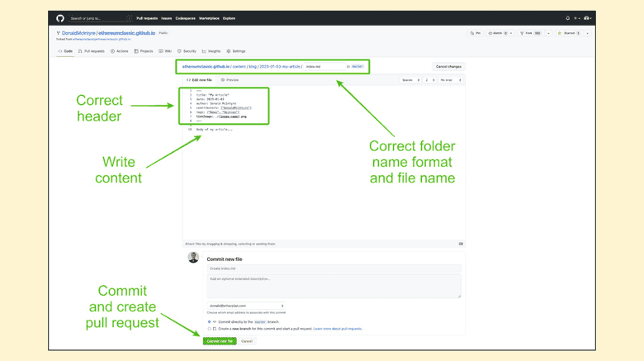644x361 pixels.
Task: Open the notifications bell
Action: point(567,18)
